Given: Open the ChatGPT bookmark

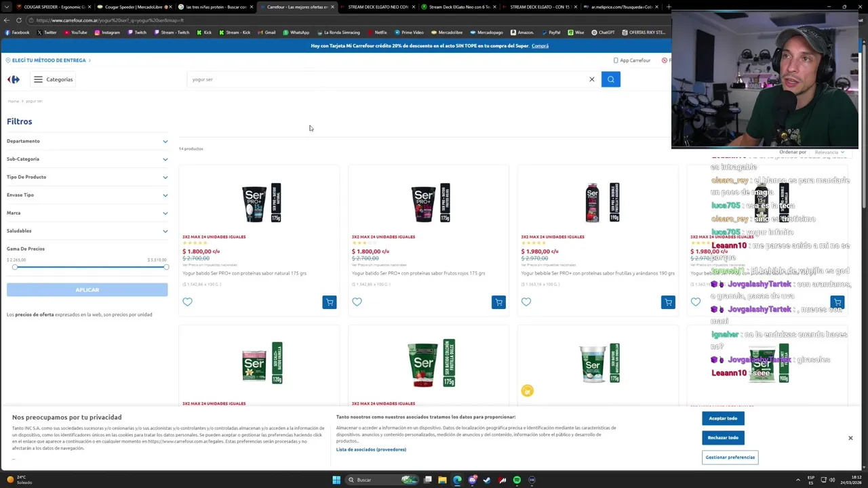Looking at the screenshot, I should tap(603, 33).
